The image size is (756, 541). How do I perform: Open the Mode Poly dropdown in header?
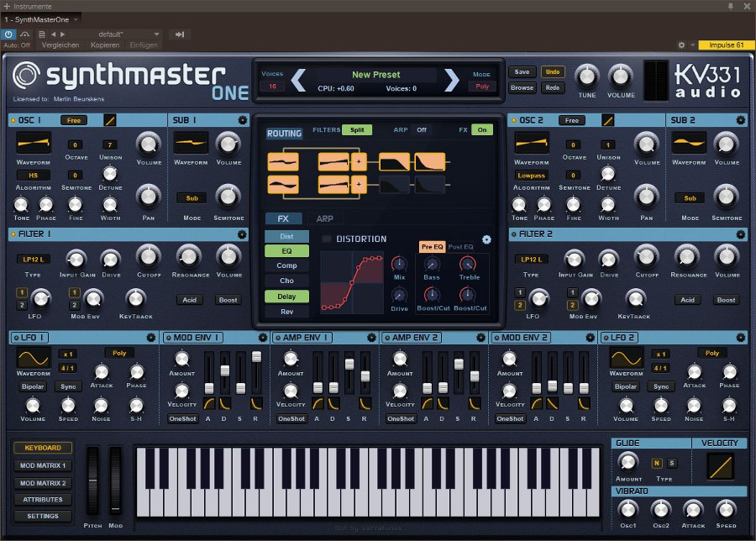pyautogui.click(x=482, y=87)
